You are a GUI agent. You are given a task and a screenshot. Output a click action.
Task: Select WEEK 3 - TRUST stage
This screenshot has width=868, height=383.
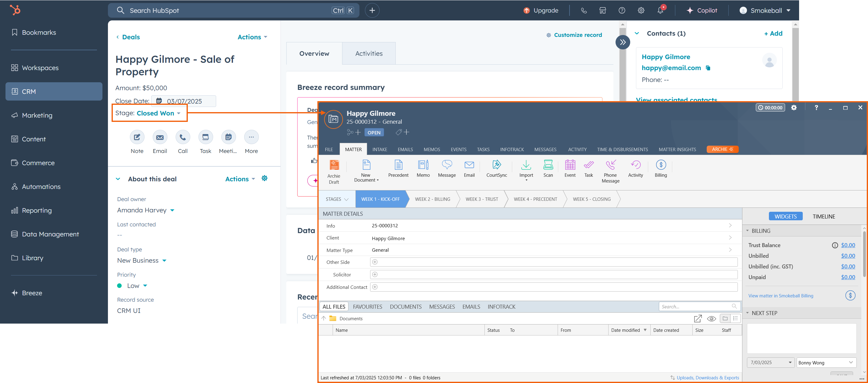481,199
